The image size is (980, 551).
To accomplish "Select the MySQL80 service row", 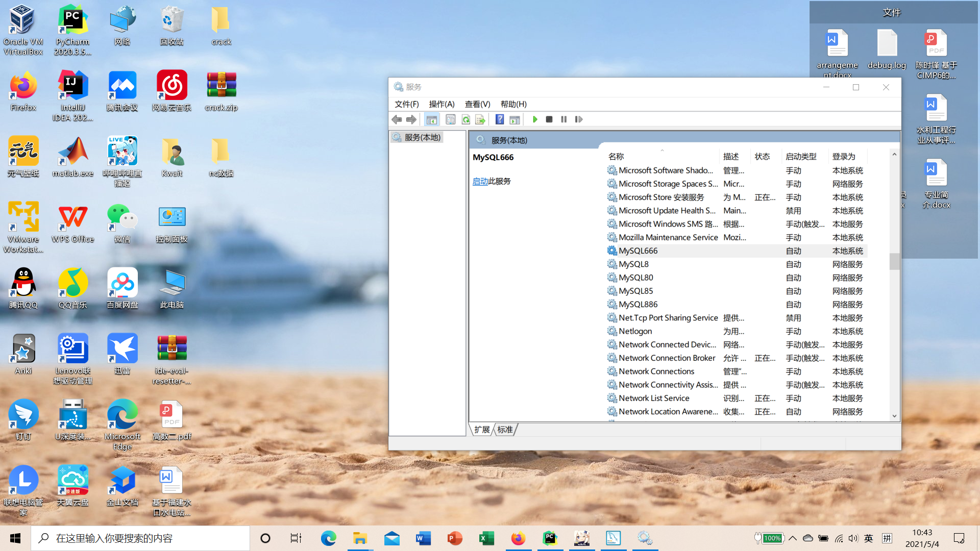I will 636,278.
